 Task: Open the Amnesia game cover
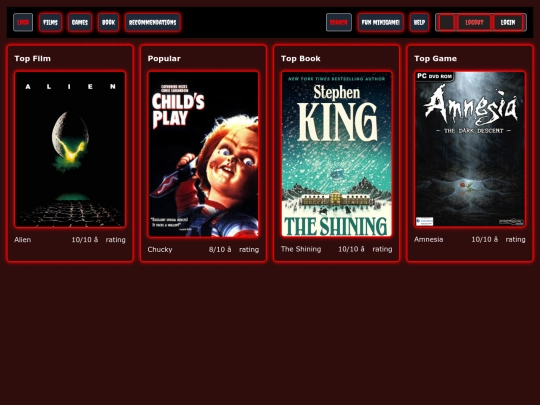click(470, 149)
